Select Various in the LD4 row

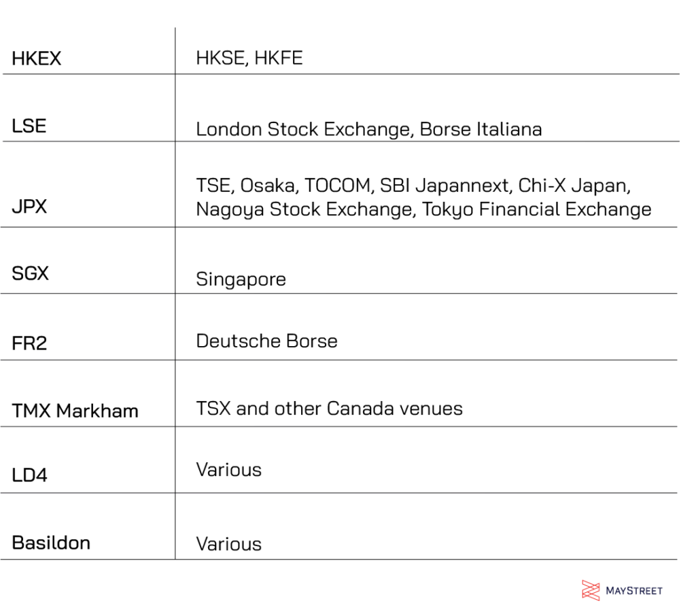tap(229, 470)
